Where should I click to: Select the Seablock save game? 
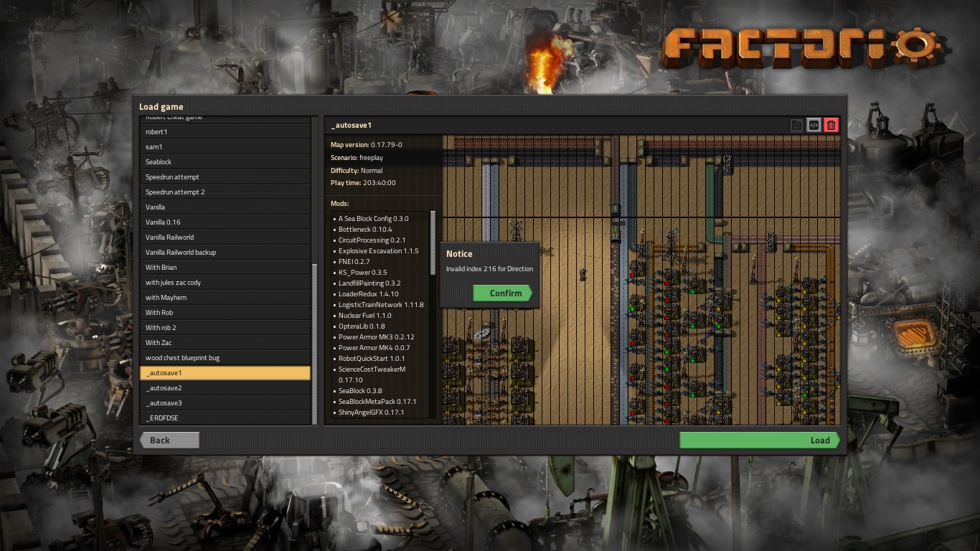pyautogui.click(x=225, y=162)
